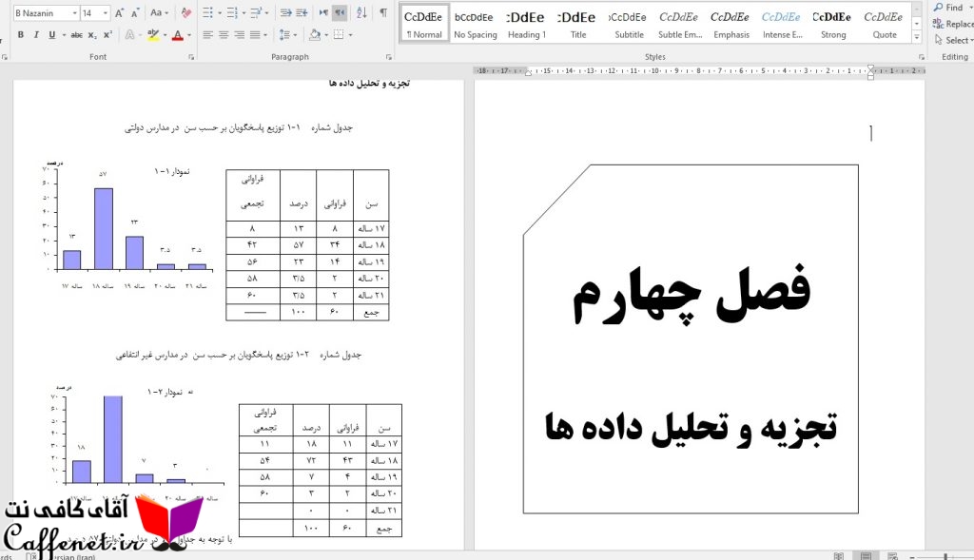974x560 pixels.
Task: Apply Intense Emphasis style
Action: click(782, 24)
